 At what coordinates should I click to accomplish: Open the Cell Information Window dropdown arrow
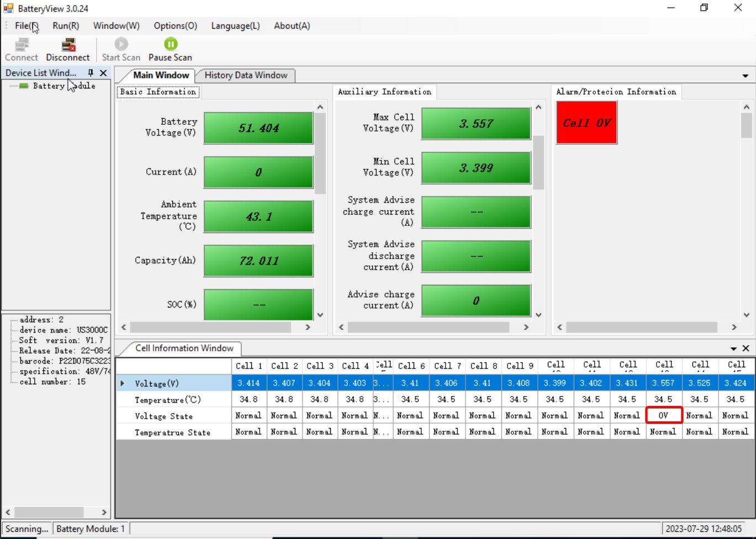tap(733, 348)
